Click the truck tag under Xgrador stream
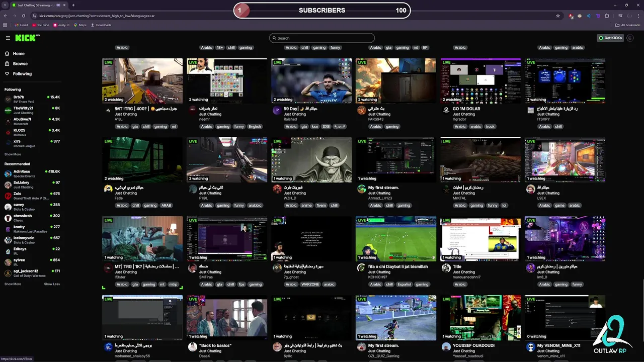This screenshot has height=362, width=644. [x=490, y=127]
